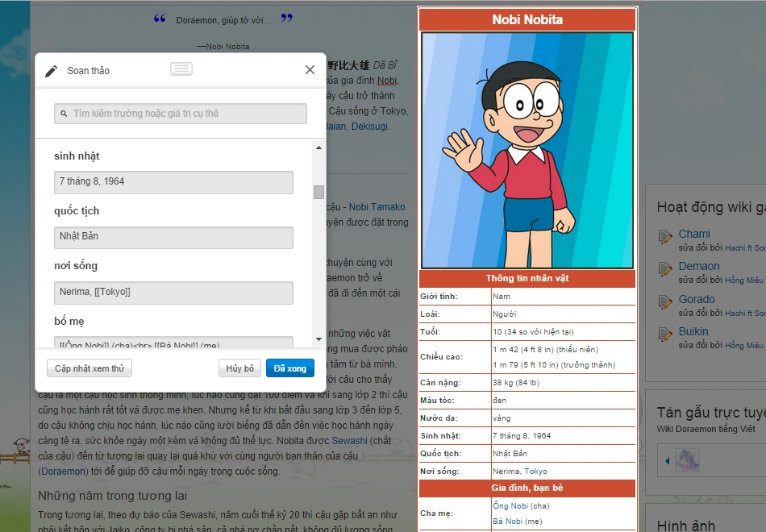This screenshot has height=532, width=766.
Task: Open the Sewashi link in the article
Action: (349, 441)
